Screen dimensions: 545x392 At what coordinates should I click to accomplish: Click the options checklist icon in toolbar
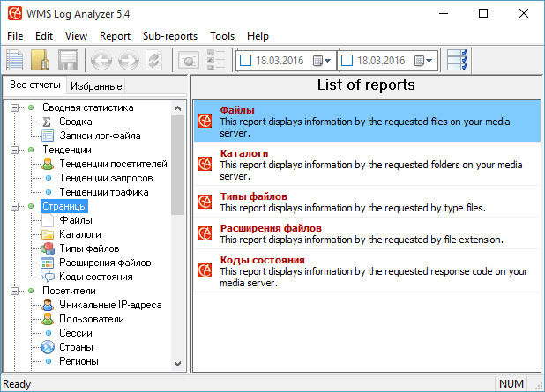[x=458, y=61]
